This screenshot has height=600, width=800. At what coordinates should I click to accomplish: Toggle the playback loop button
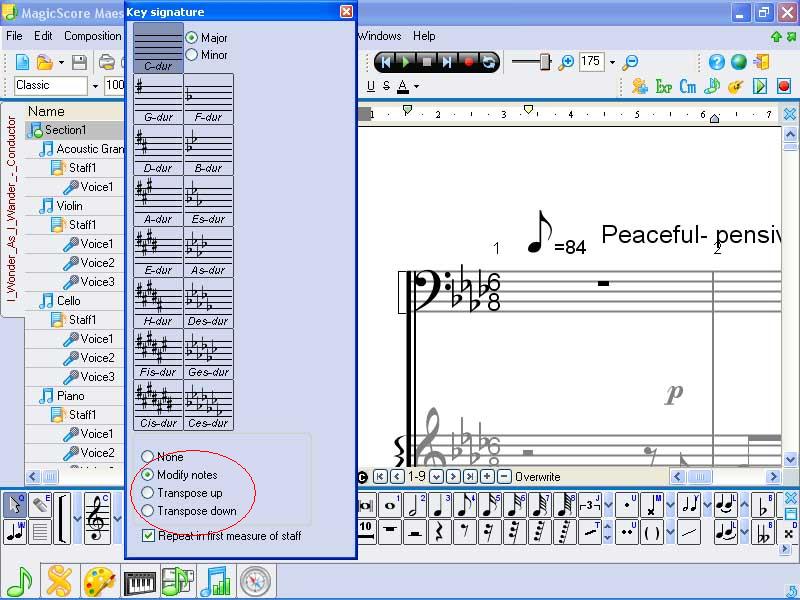click(489, 62)
